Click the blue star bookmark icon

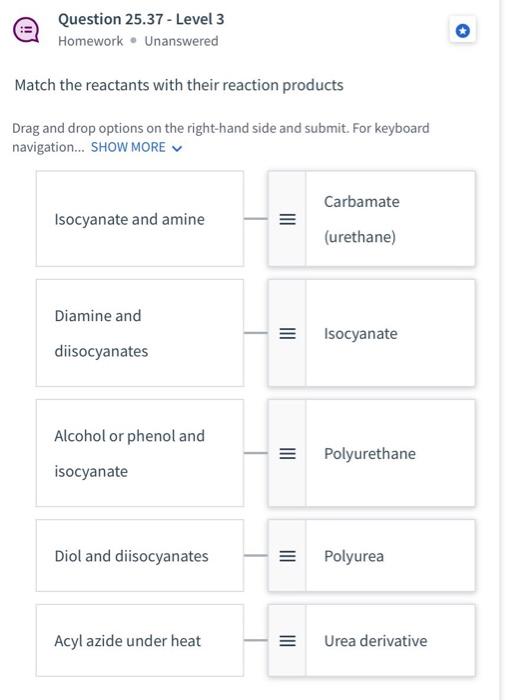[463, 31]
